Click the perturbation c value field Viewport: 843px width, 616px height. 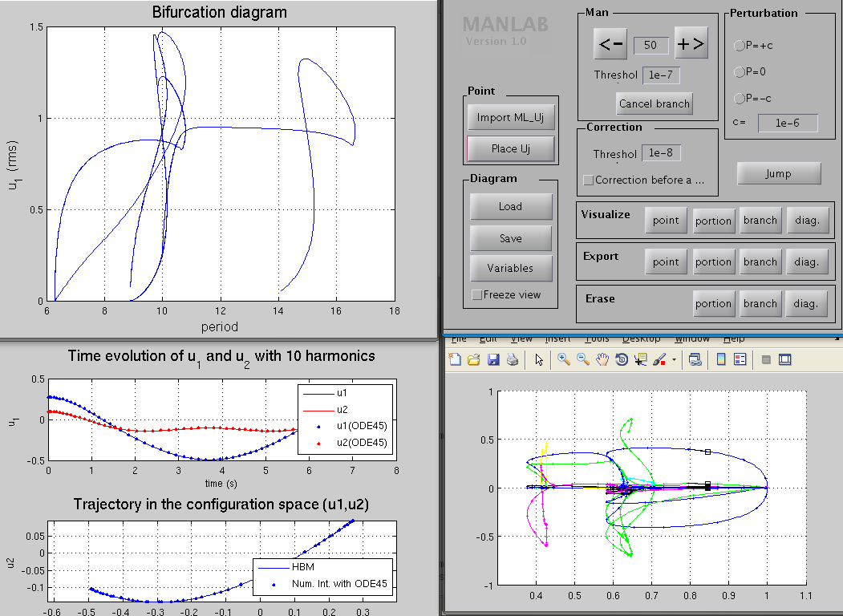(788, 123)
